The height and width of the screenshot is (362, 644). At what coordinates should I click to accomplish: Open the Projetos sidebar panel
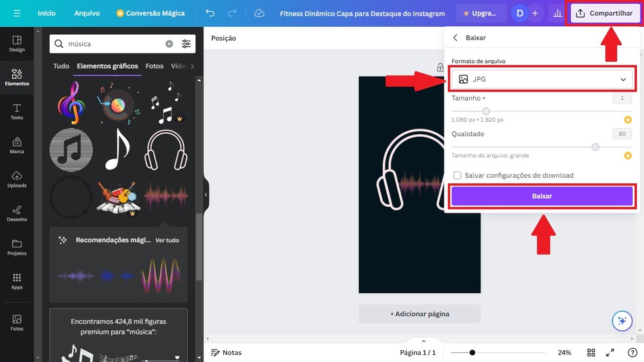click(17, 247)
